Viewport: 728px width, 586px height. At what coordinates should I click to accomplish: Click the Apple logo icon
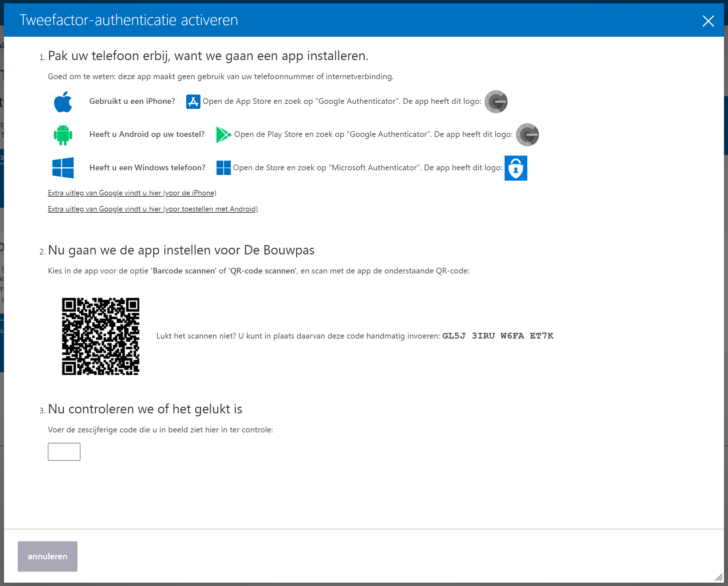63,102
